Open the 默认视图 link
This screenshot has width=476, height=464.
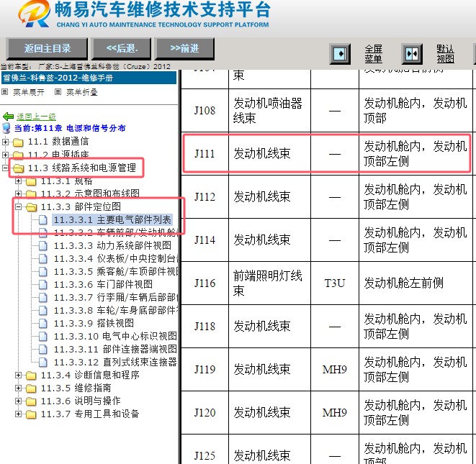coord(445,54)
